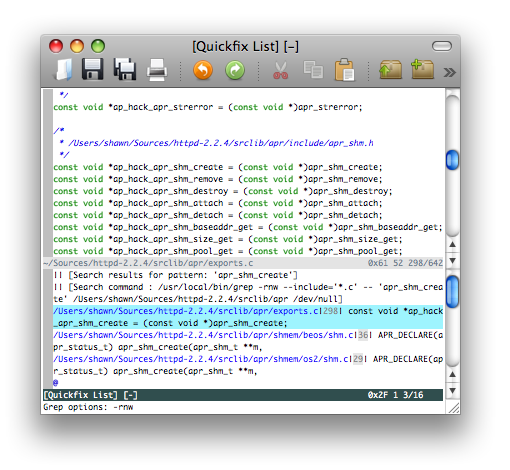Save session with box plus icon

[x=422, y=69]
